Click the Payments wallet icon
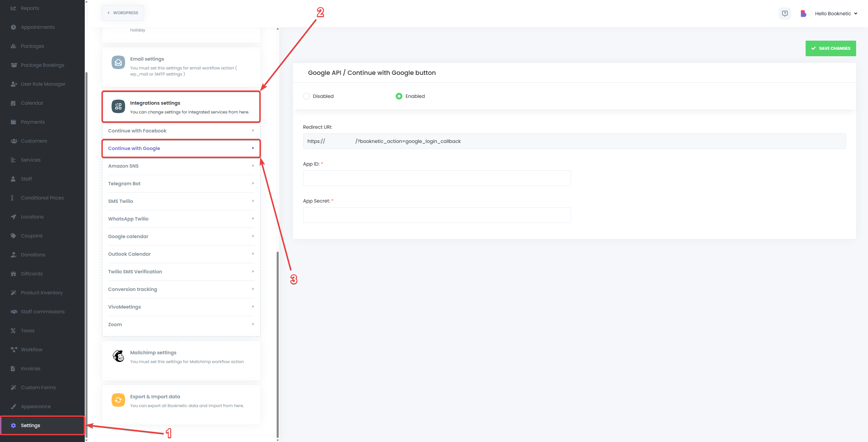 point(13,122)
